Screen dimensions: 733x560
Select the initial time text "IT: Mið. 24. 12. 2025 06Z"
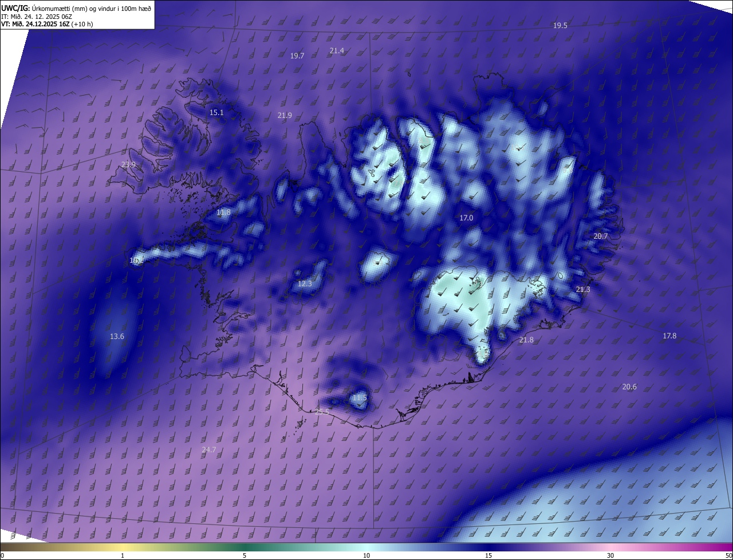tap(37, 16)
